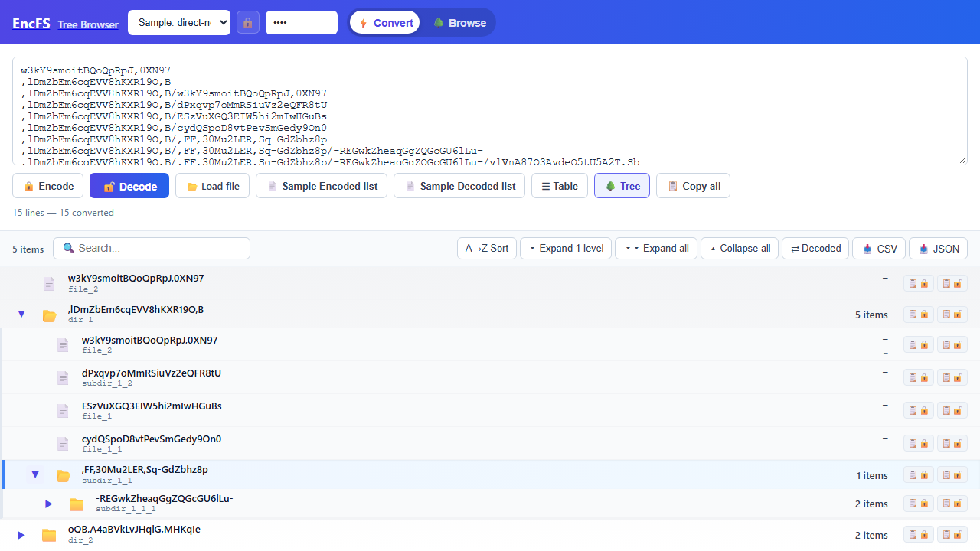Copy decoded name for dir_2 folder row
Image resolution: width=980 pixels, height=551 pixels.
click(x=952, y=535)
